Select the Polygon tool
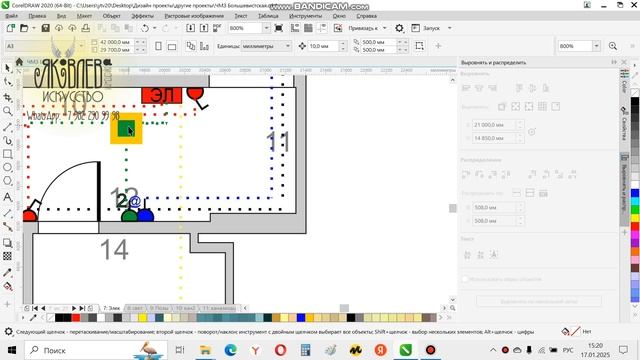640x360 pixels. point(7,181)
